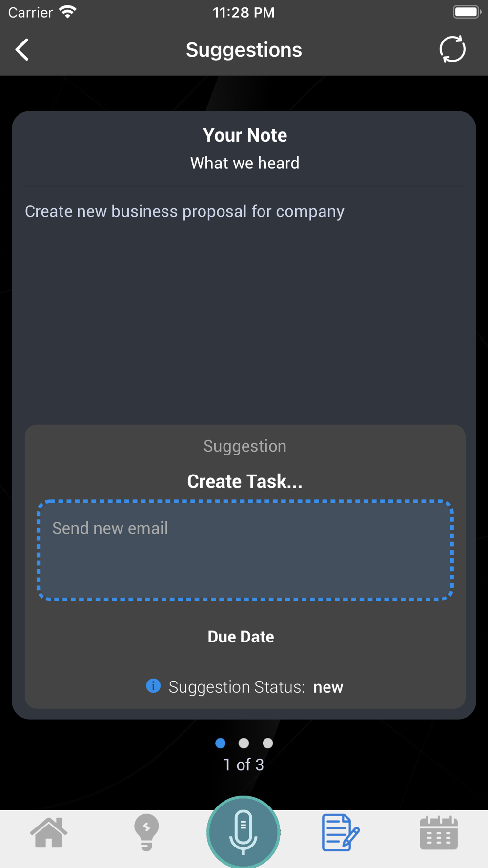Screen dimensions: 488x868
Task: Go back using the chevron arrow
Action: (x=22, y=50)
